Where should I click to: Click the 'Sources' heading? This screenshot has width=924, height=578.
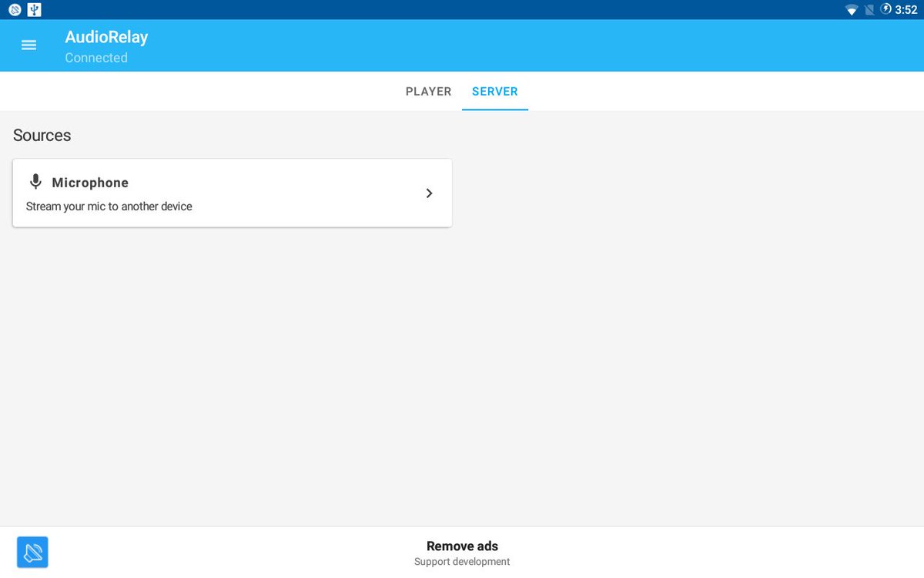pos(42,135)
